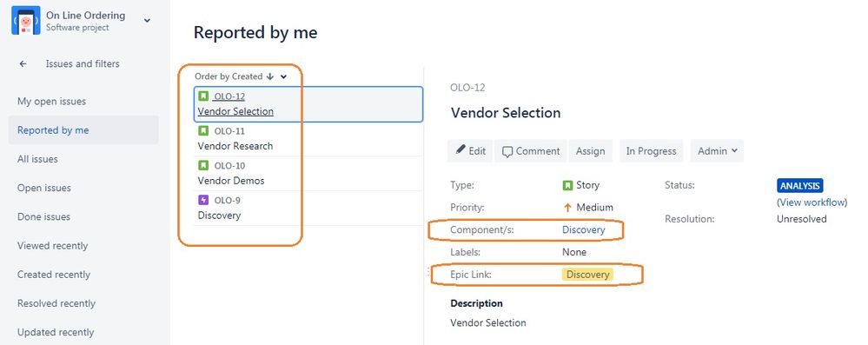The width and height of the screenshot is (868, 345).
Task: Expand the project switcher chevron
Action: tap(147, 21)
